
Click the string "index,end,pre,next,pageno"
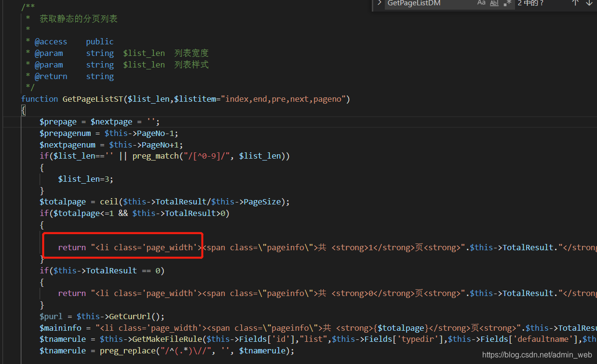pos(283,99)
